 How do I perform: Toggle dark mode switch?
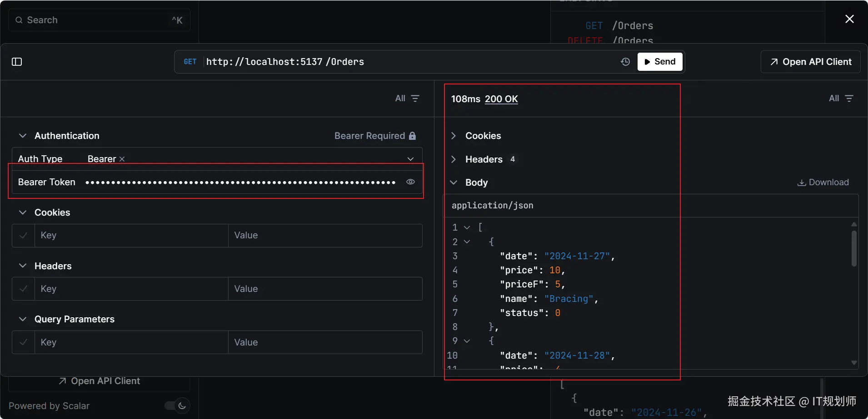coord(177,406)
